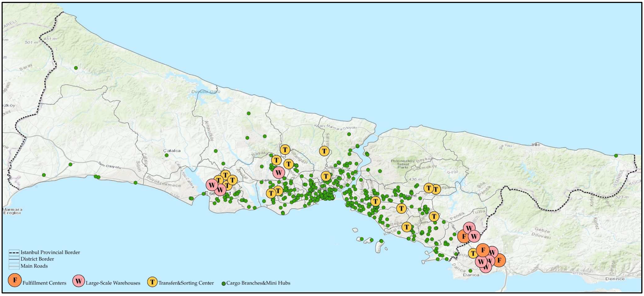The width and height of the screenshot is (644, 296).
Task: Click the Main Roads legend line symbol
Action: click(14, 266)
